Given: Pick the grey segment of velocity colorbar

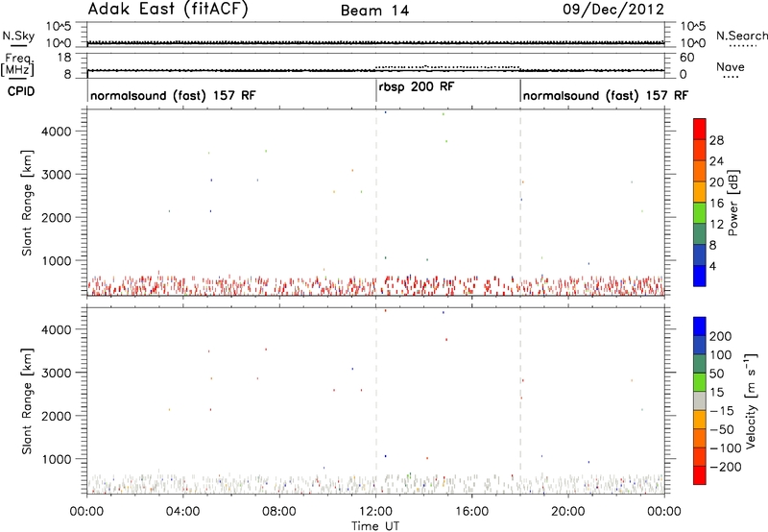Looking at the screenshot, I should (x=700, y=400).
